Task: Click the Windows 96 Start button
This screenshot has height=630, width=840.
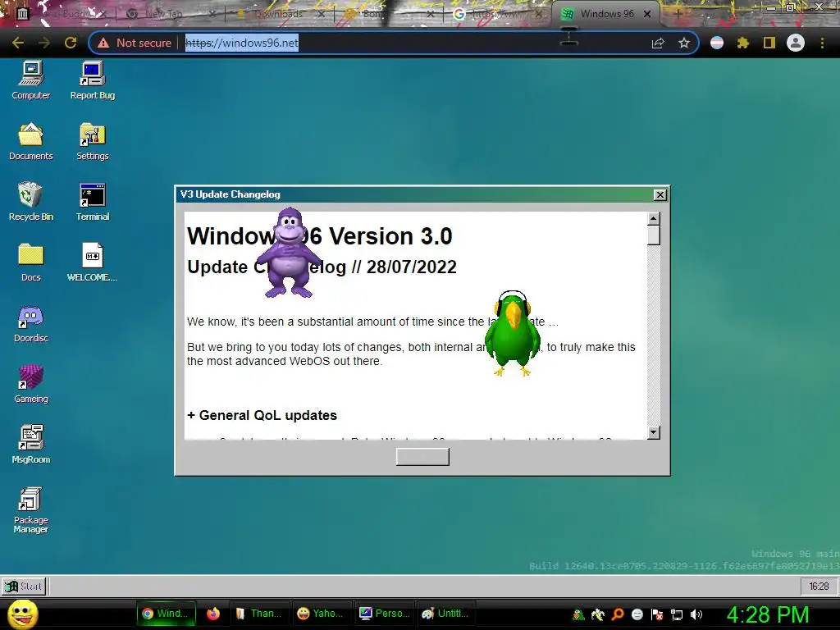Action: (24, 587)
